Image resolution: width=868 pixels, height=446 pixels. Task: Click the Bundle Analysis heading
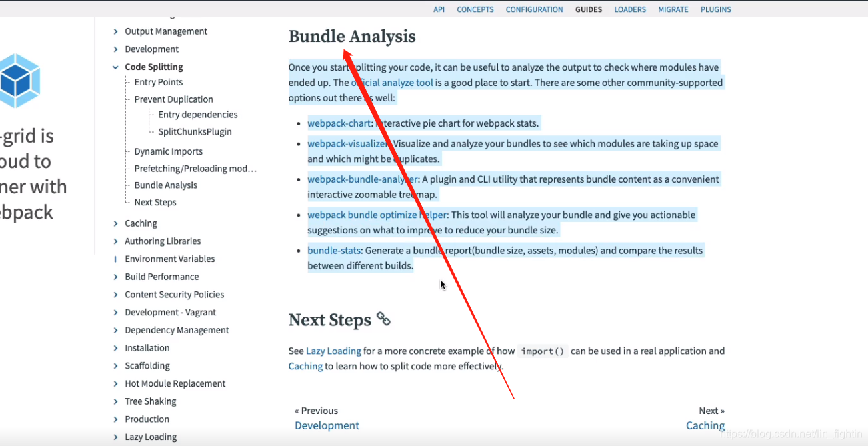click(x=352, y=37)
